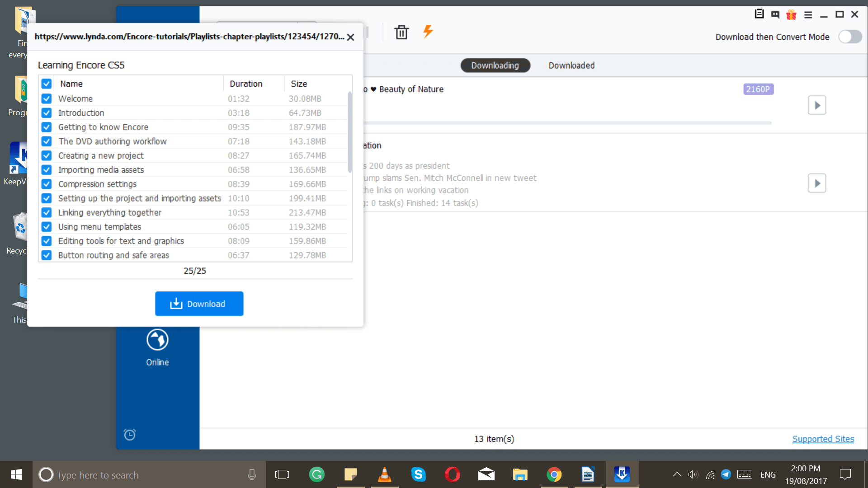Open the volume control icon
Viewport: 868px width, 488px height.
pos(693,474)
